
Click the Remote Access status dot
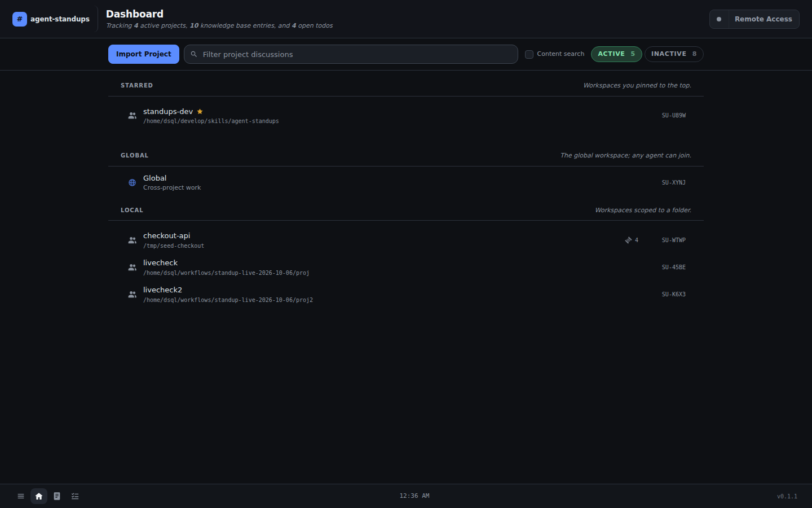click(x=719, y=19)
